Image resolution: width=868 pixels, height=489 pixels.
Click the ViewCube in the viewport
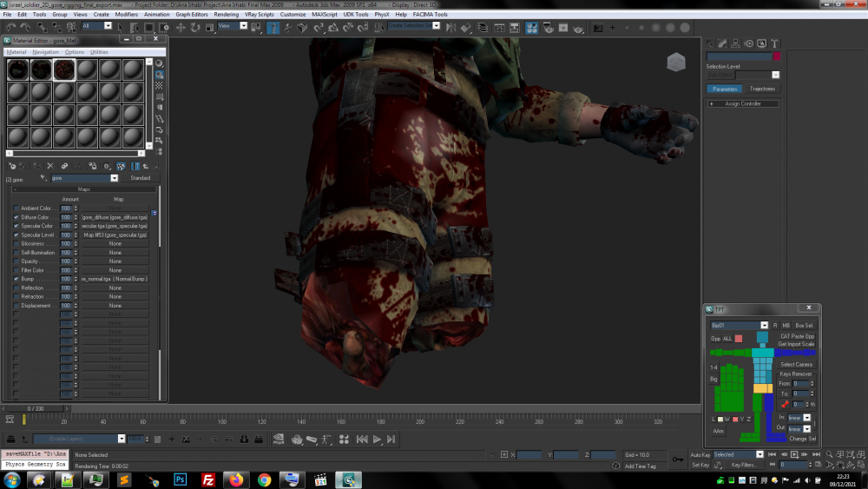point(675,63)
